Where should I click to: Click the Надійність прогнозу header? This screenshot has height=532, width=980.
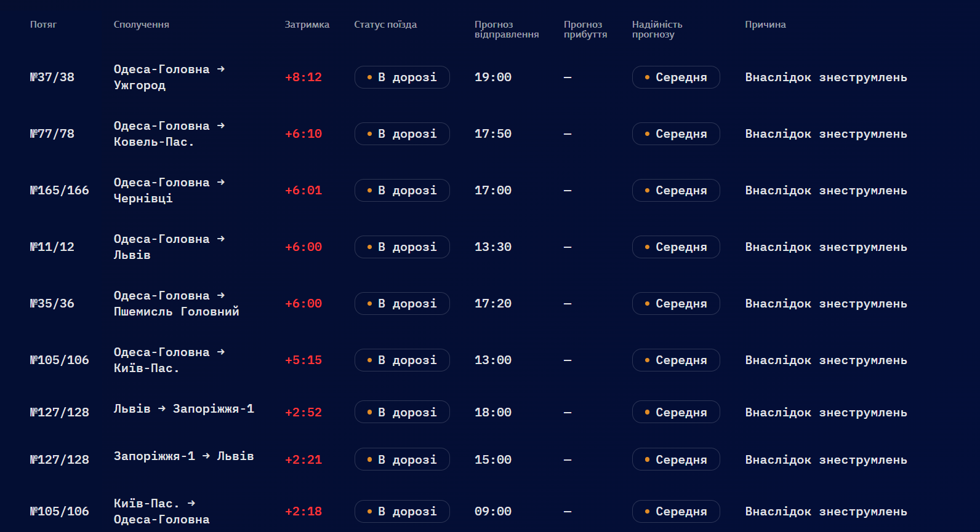point(657,30)
